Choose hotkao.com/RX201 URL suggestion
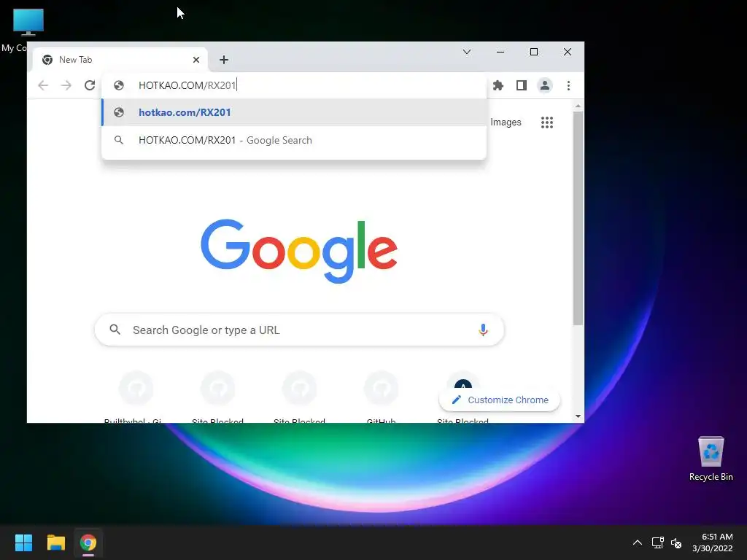The height and width of the screenshot is (560, 747). pyautogui.click(x=294, y=112)
